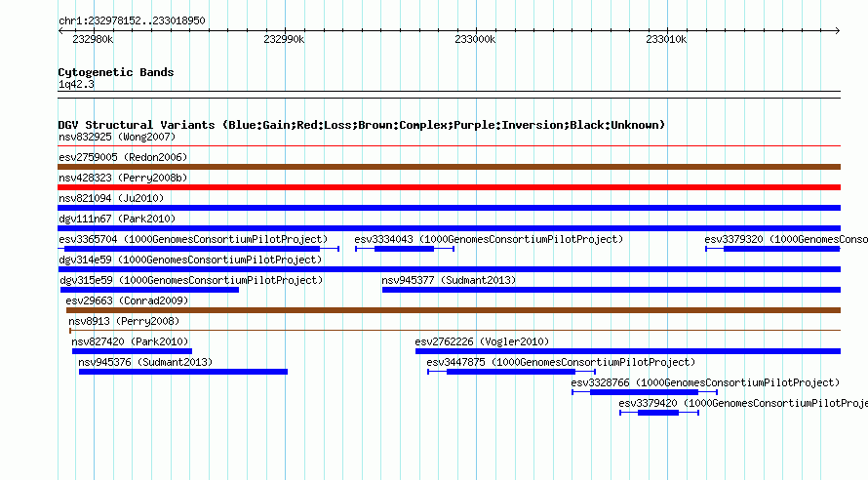Click the blue bar under dgv111n67
868x480 pixels.
click(450, 228)
